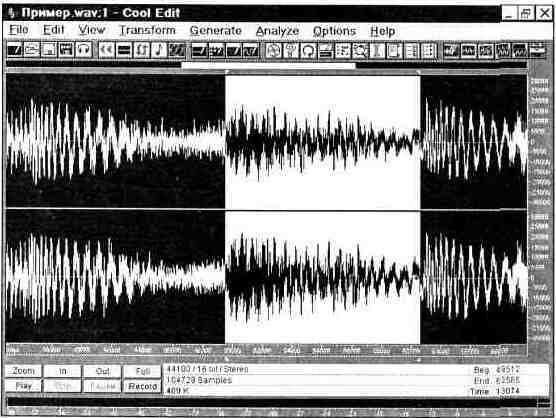Click the headphones toolbar icon

pyautogui.click(x=84, y=50)
